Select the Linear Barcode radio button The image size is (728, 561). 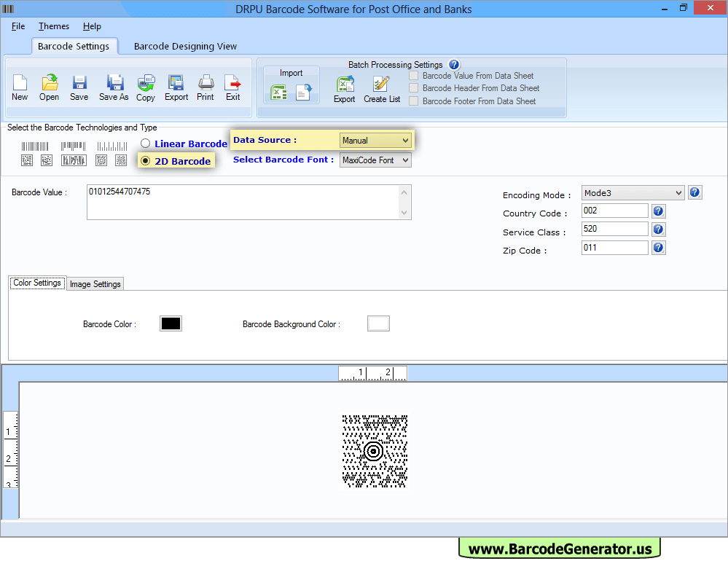point(145,144)
